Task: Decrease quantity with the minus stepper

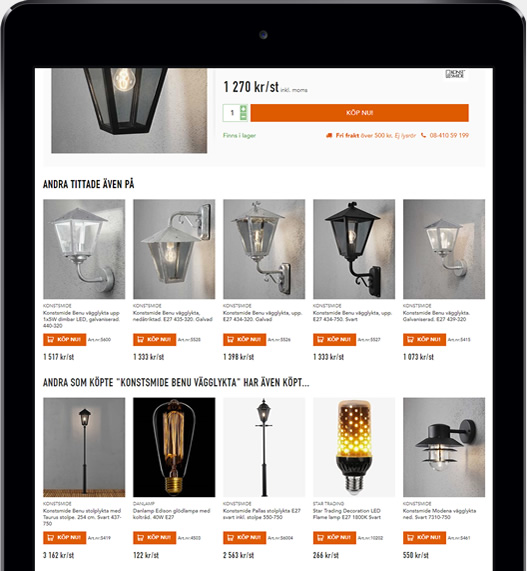Action: coord(243,117)
